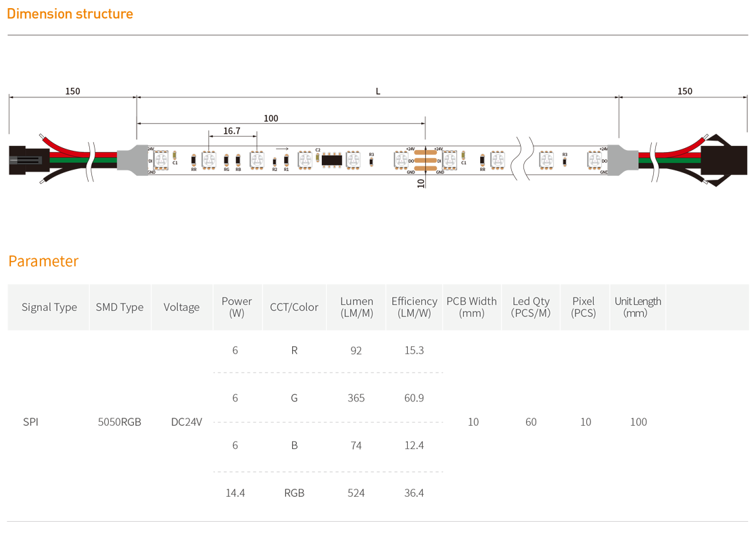Select the black IC driver chip beside C2
756x557 pixels.
[x=331, y=160]
